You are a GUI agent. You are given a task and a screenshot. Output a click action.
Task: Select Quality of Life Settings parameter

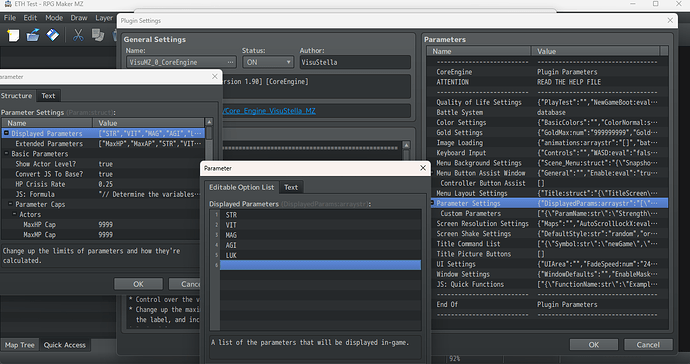click(x=547, y=102)
